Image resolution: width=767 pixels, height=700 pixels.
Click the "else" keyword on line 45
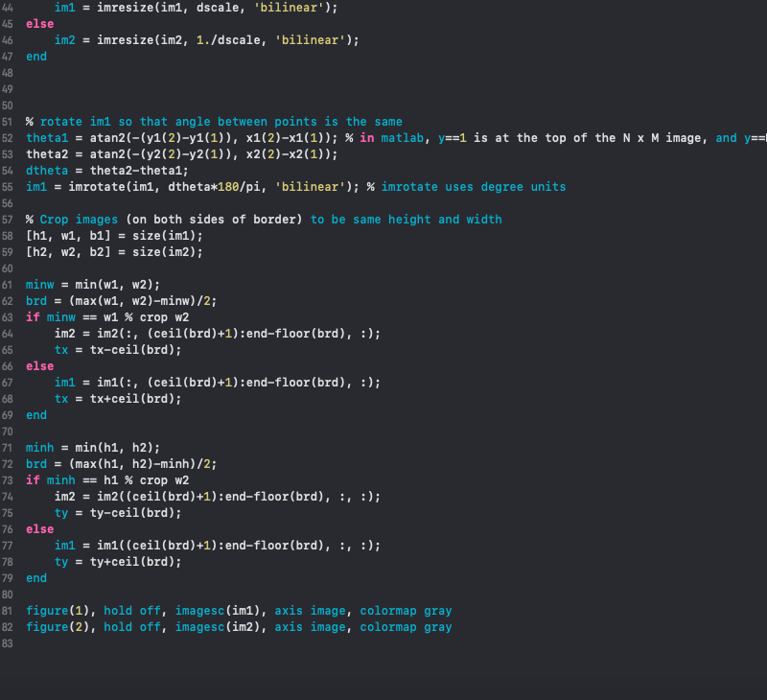[x=40, y=23]
